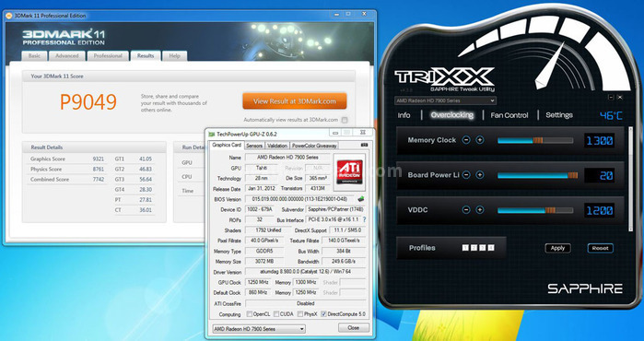Toggle the DirectCompute 5.0 checkbox

click(x=323, y=314)
